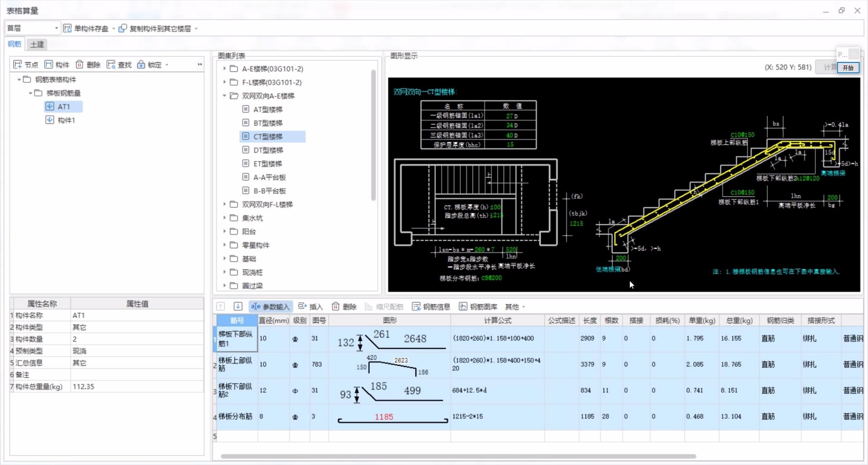Click the 锁定 (lock) icon
Viewport: 868px width, 465px height.
click(141, 65)
